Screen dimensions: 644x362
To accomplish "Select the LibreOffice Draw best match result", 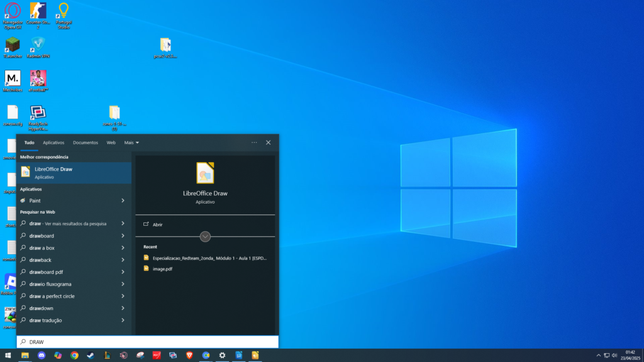I will click(x=74, y=173).
